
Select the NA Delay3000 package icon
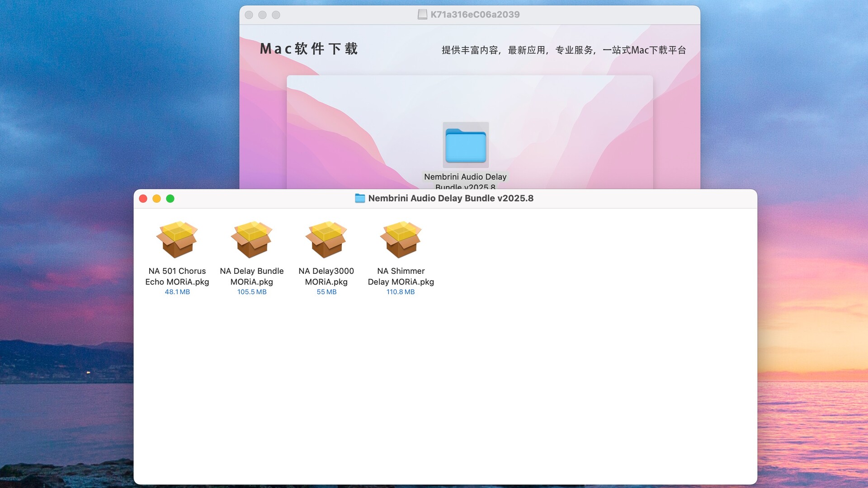point(326,239)
